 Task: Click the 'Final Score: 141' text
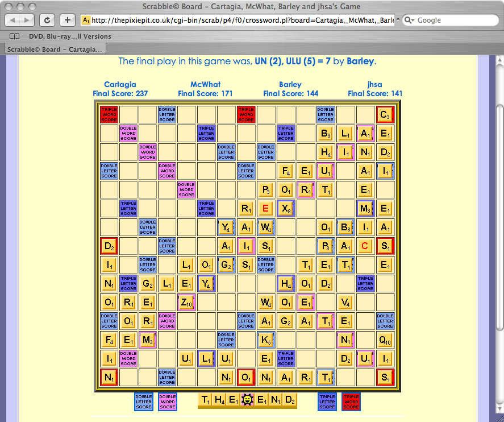[375, 94]
